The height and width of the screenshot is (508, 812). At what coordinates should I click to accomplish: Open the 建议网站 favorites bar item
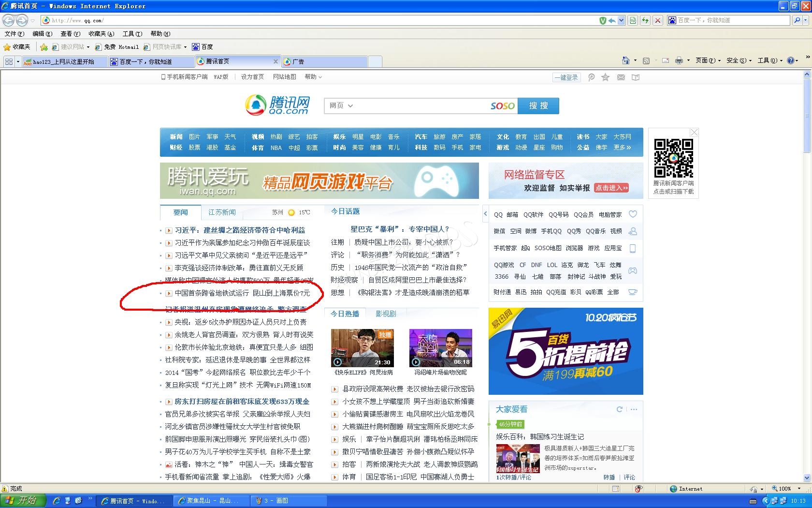click(x=71, y=47)
